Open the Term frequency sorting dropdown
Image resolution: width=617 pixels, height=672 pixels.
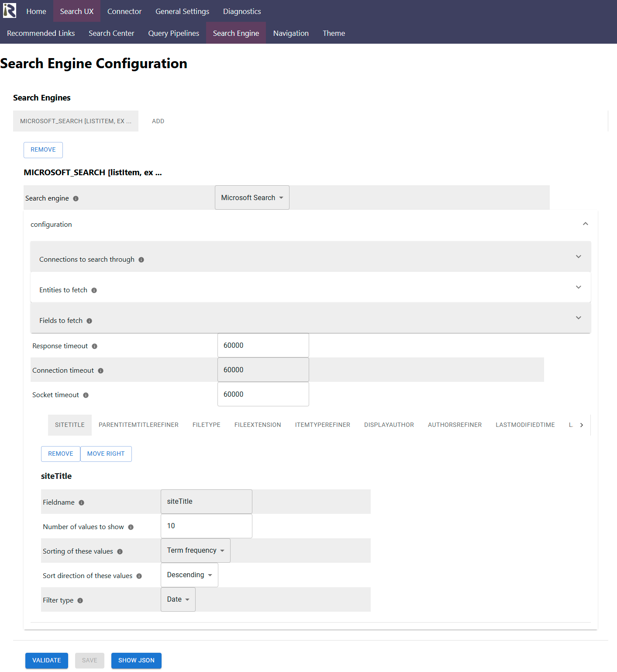195,551
